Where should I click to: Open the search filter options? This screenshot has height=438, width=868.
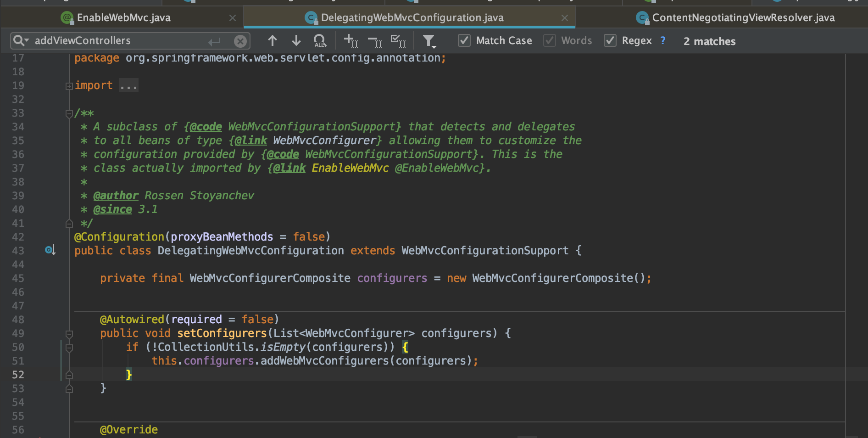coord(429,41)
